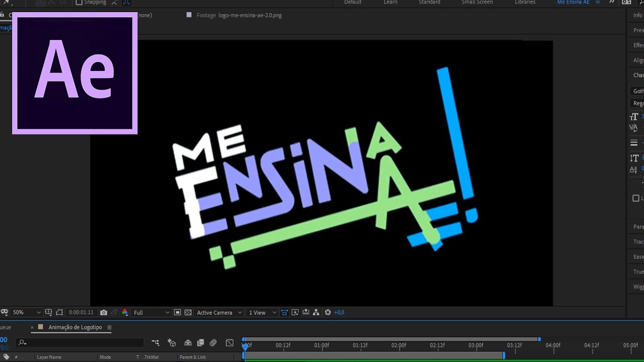Open Me Ensina AE workspace menu icon

coord(598,3)
